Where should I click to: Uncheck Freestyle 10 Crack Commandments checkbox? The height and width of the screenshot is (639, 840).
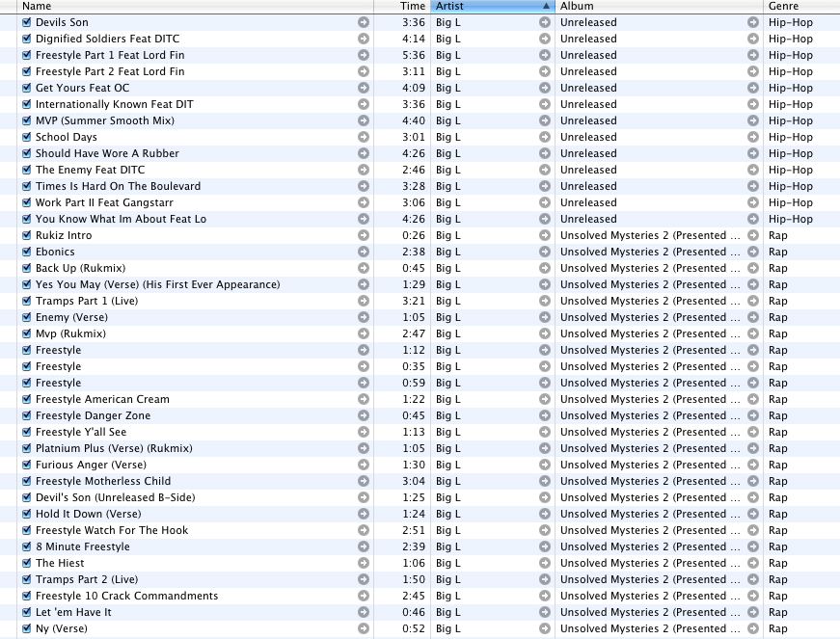26,596
